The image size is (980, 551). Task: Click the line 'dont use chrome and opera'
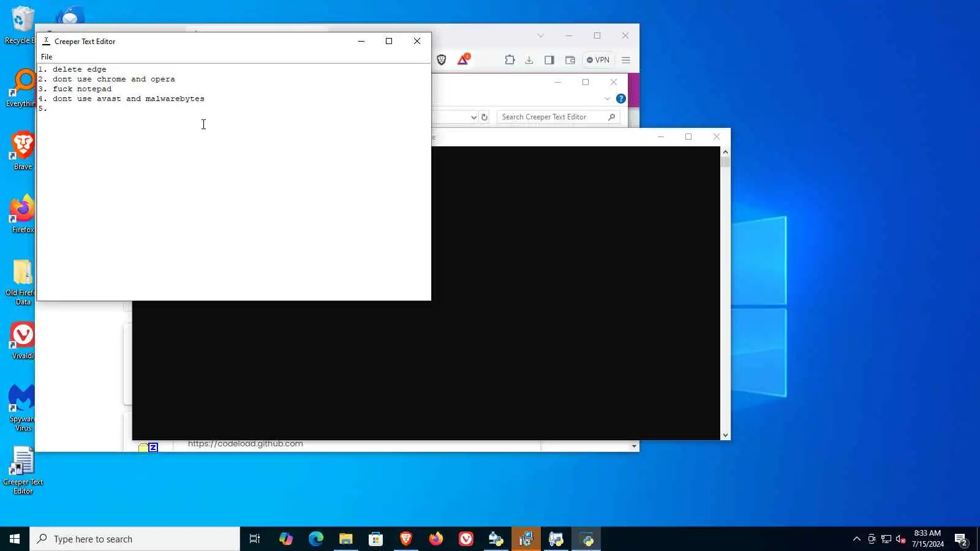(x=113, y=79)
